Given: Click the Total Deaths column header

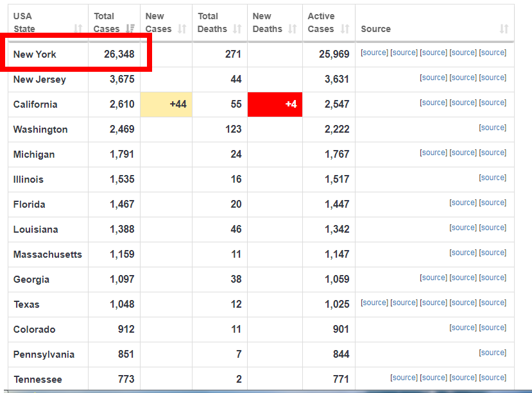Looking at the screenshot, I should coord(220,22).
